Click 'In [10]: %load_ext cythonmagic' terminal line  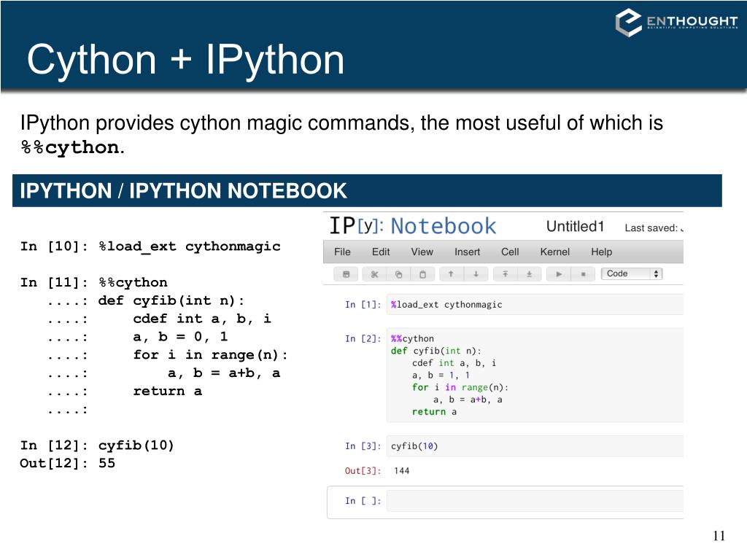pyautogui.click(x=150, y=246)
